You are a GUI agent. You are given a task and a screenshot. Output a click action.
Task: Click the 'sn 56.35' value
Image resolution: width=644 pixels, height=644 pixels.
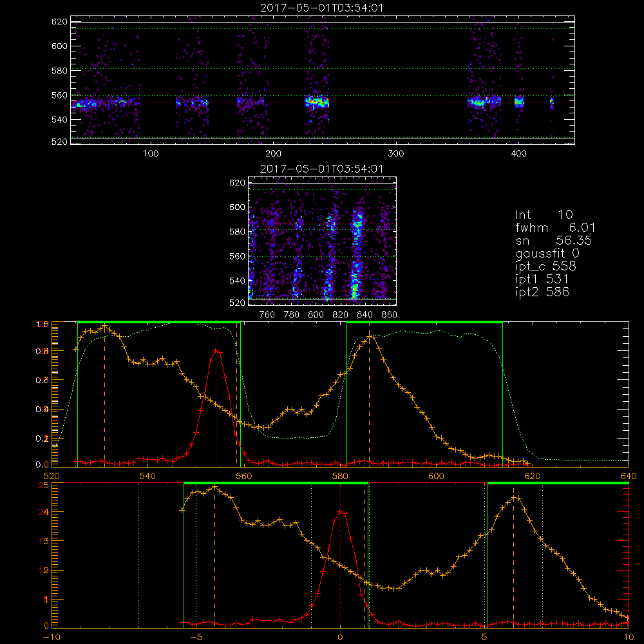(x=553, y=240)
